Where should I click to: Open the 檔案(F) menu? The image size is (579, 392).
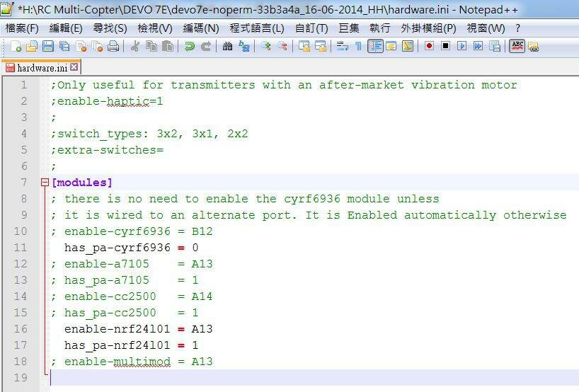[22, 28]
